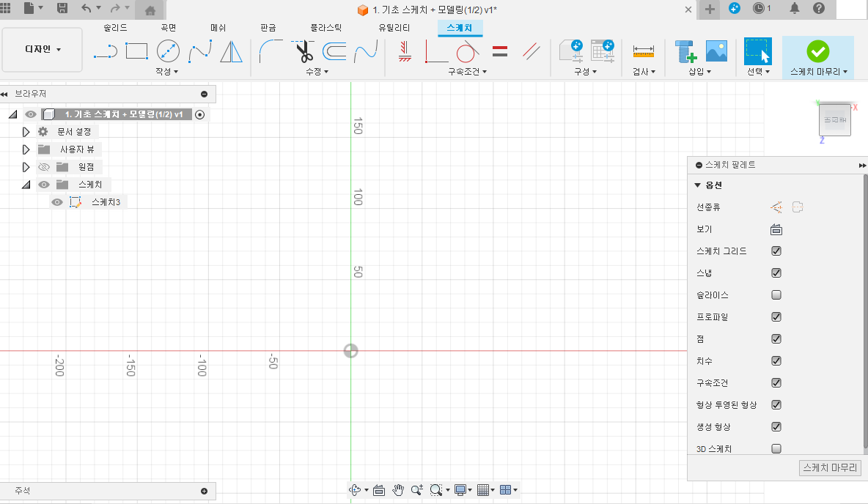Switch to the 유틸리티 tab
Viewport: 868px width, 504px height.
[394, 27]
